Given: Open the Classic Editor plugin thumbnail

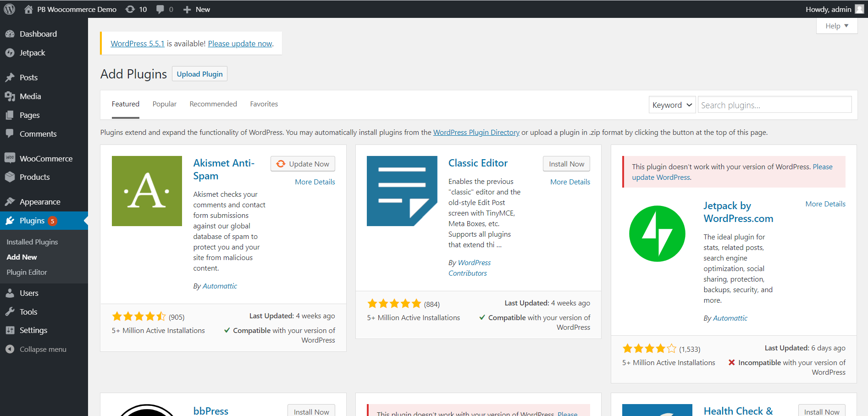Looking at the screenshot, I should (402, 191).
